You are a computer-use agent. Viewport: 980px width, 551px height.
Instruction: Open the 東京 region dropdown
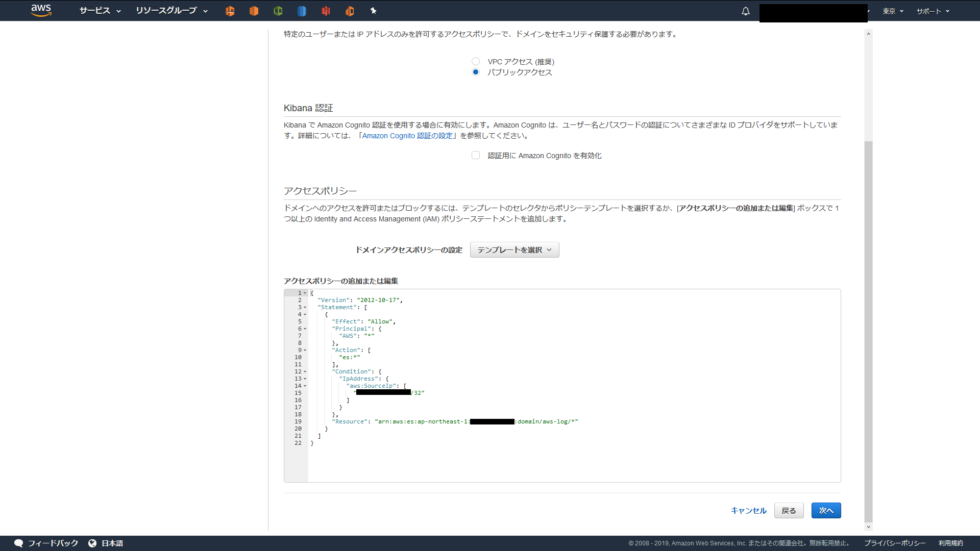click(x=892, y=11)
